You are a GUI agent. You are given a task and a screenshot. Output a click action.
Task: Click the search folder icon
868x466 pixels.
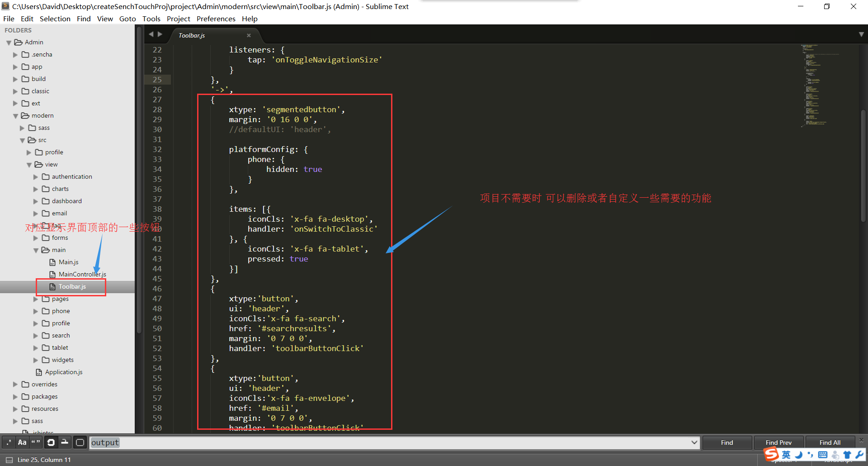coord(46,335)
